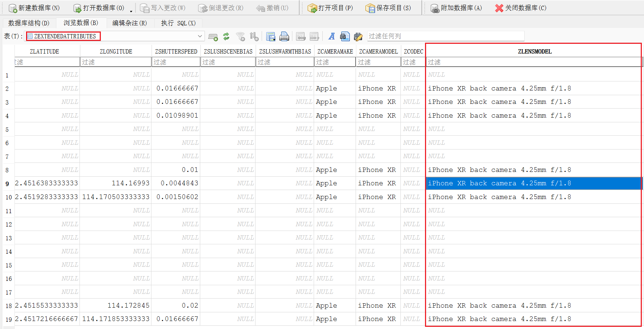Click the New Database toolbar button
644x329 pixels.
34,8
